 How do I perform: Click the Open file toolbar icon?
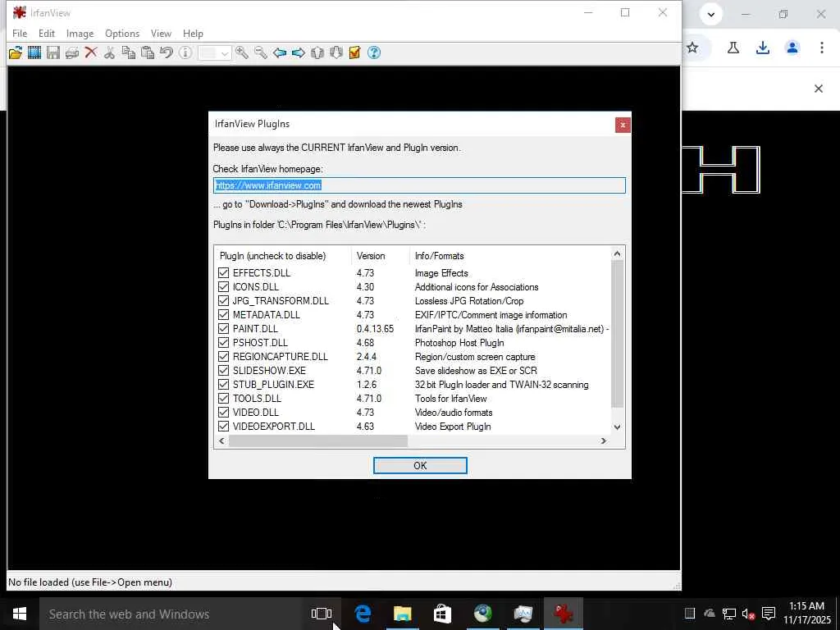(16, 52)
